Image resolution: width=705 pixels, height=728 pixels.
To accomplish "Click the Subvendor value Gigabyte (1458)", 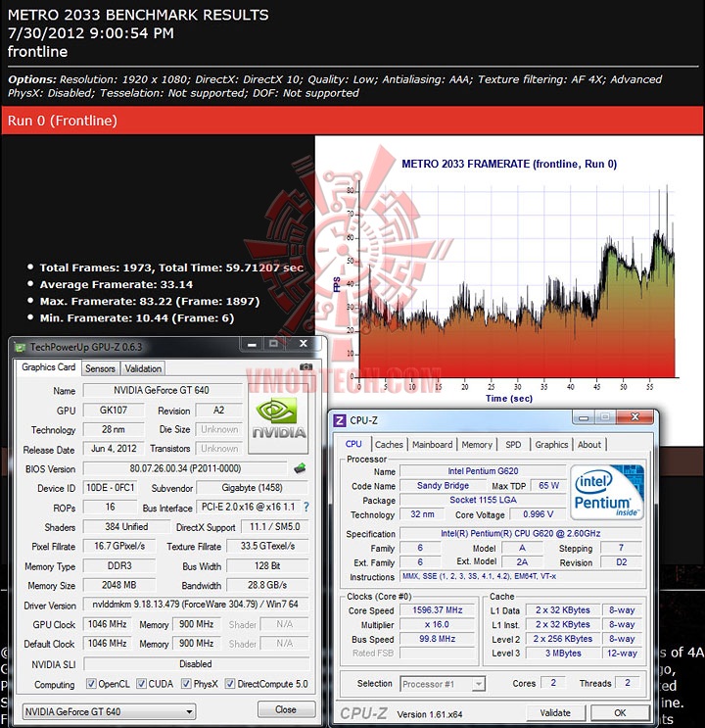I will point(252,488).
